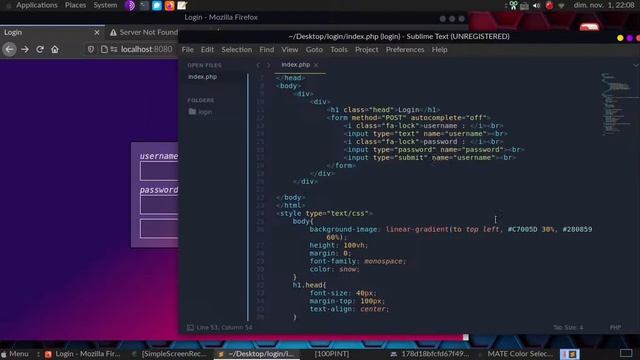Go to next tab with right arrow
640x360 pixels.
coord(268,65)
